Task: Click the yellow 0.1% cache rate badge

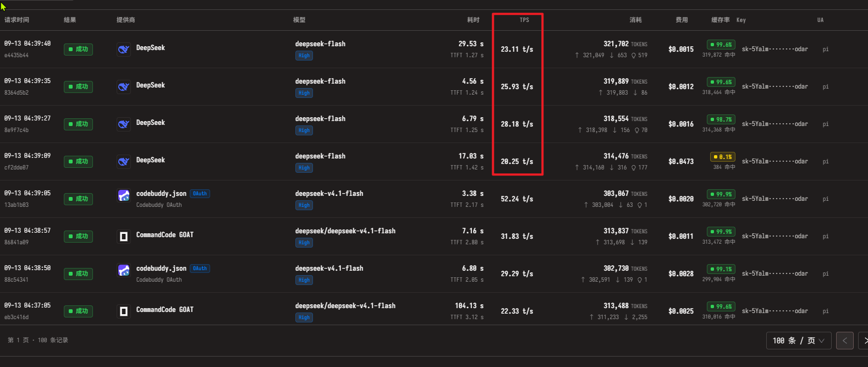Action: coord(723,157)
